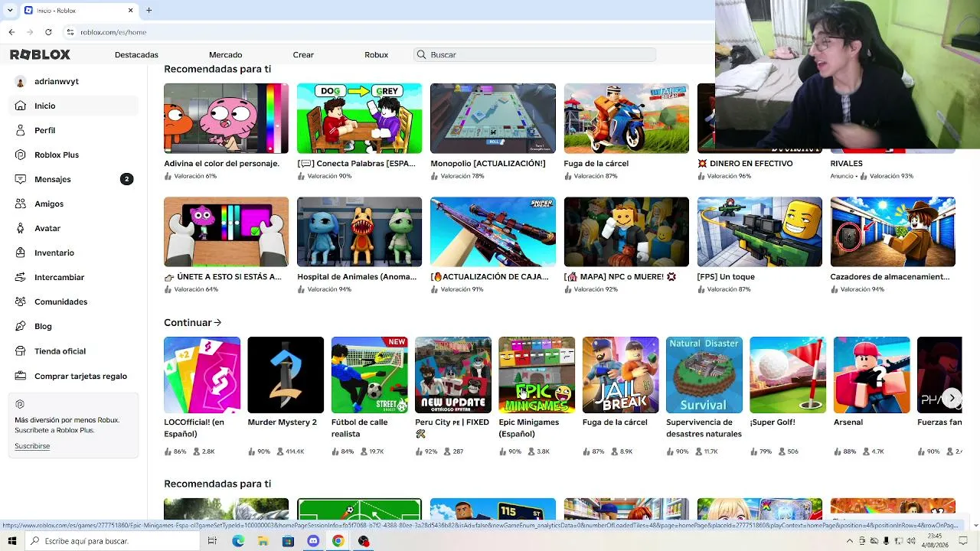This screenshot has width=980, height=551.
Task: Open the RIVALES game title
Action: 846,164
